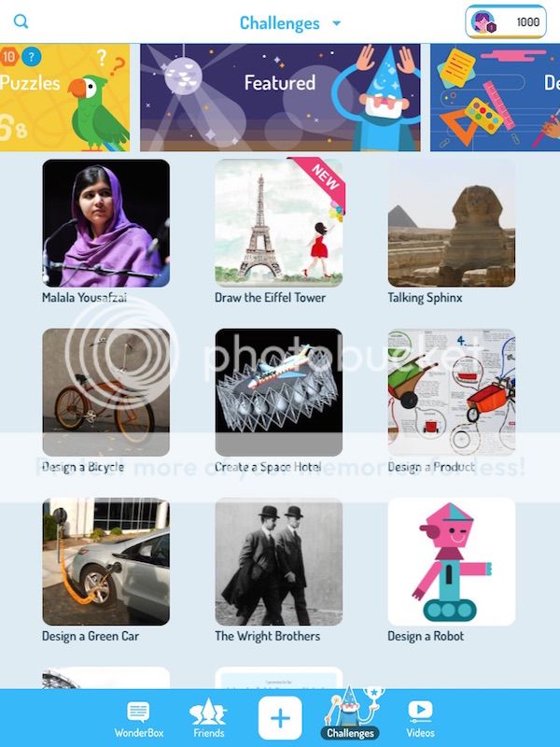The width and height of the screenshot is (560, 747).
Task: Select the partially visible blue banner on right
Action: point(496,98)
